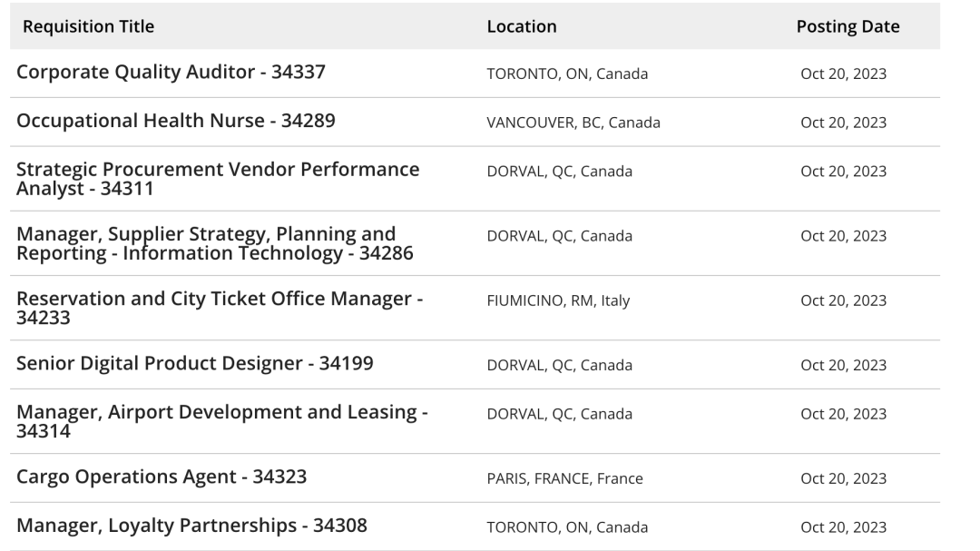Click the FIUMICINO, RM, Italy location cell
The width and height of the screenshot is (980, 551).
point(558,300)
